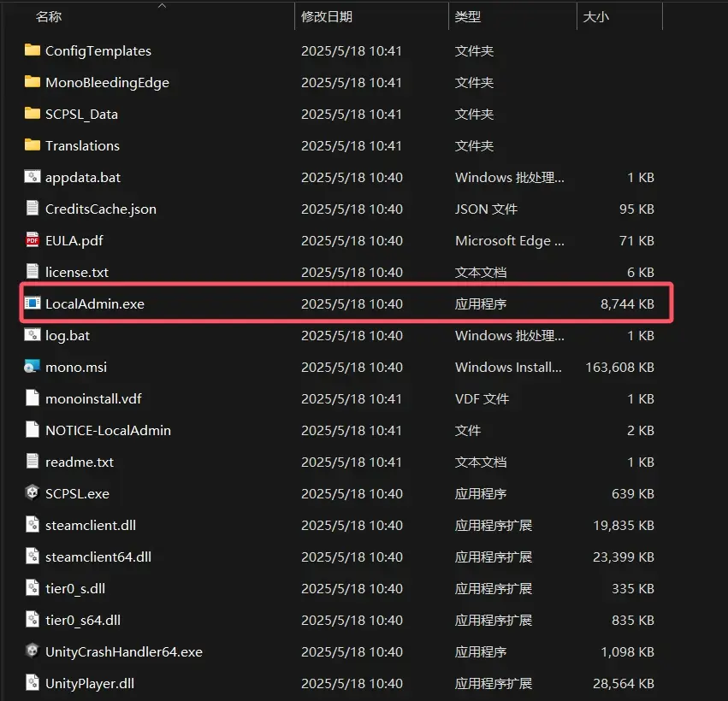The image size is (728, 701).
Task: Click the UnityCrashHandler64.exe icon
Action: pyautogui.click(x=32, y=651)
